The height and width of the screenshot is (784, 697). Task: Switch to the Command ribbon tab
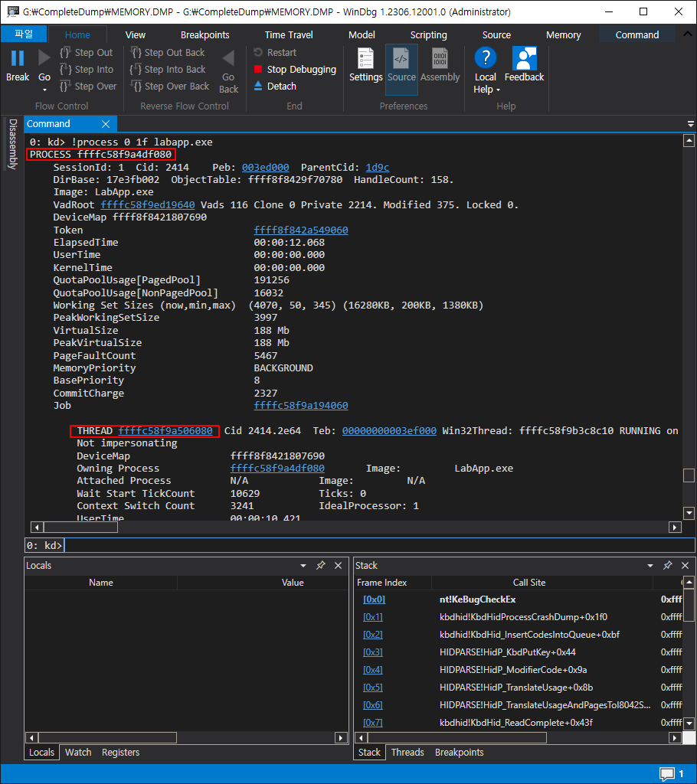[x=637, y=35]
